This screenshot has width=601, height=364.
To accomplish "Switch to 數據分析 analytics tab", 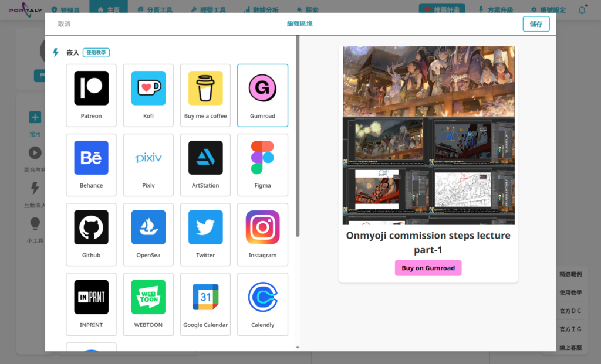I will click(261, 9).
